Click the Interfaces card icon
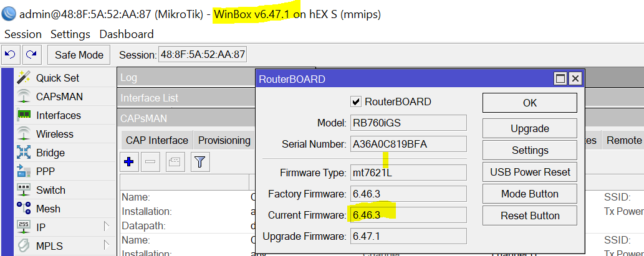Image resolution: width=644 pixels, height=256 pixels. 24,115
